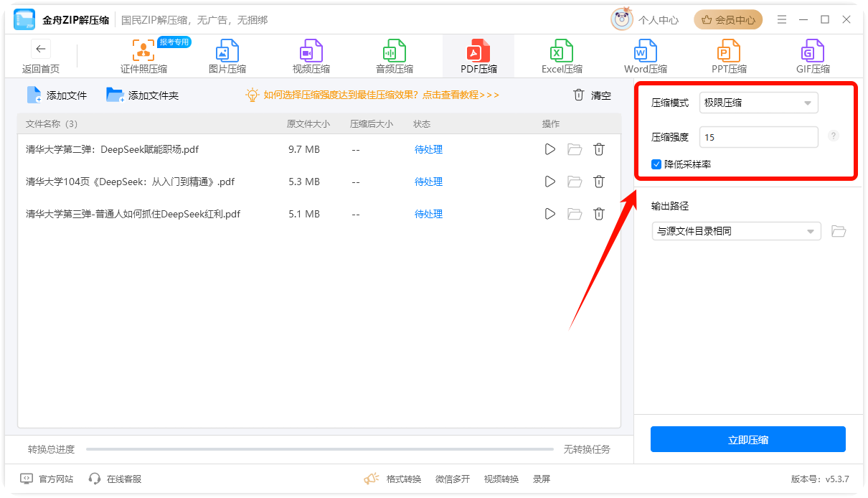Open the 微信多开 link
Image resolution: width=868 pixels, height=498 pixels.
[453, 479]
